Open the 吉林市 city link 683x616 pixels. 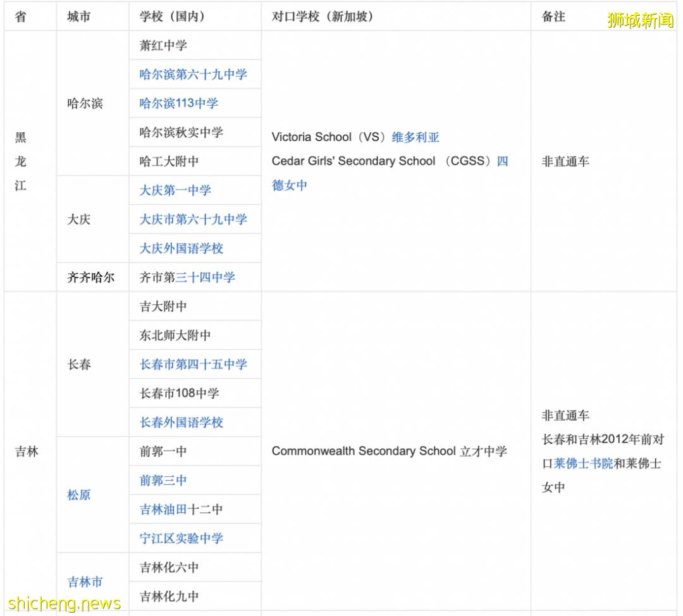pyautogui.click(x=84, y=581)
